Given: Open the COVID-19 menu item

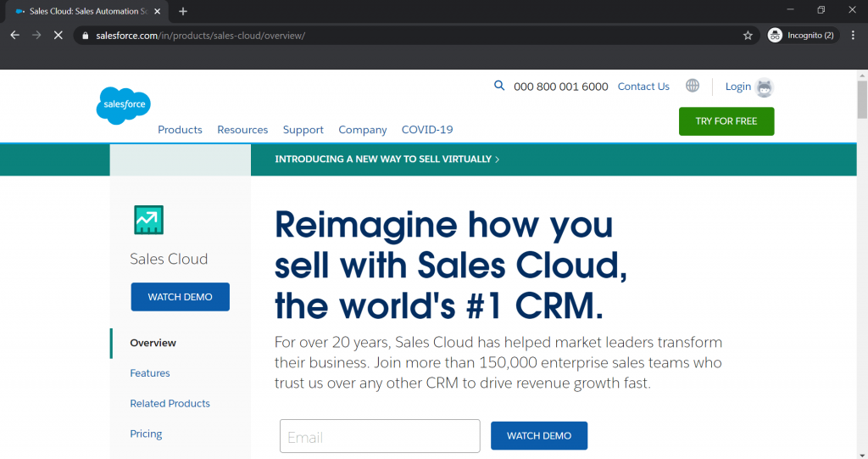Looking at the screenshot, I should [427, 130].
